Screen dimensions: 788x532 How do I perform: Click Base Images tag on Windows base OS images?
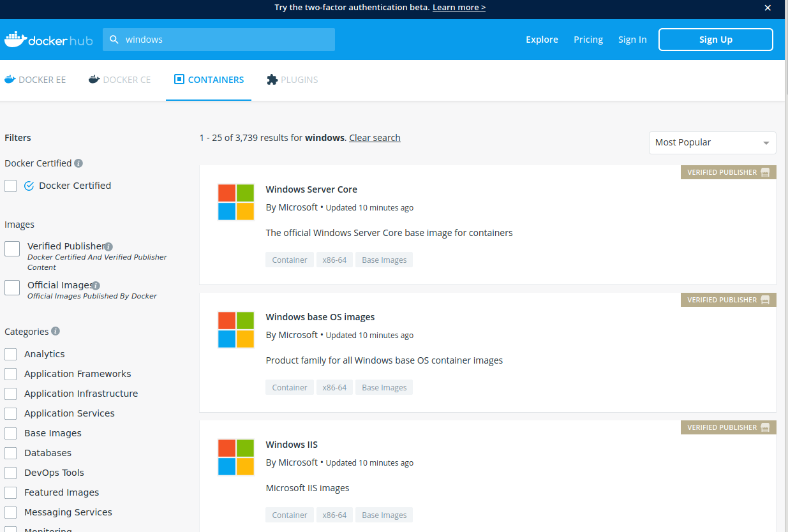(x=384, y=388)
